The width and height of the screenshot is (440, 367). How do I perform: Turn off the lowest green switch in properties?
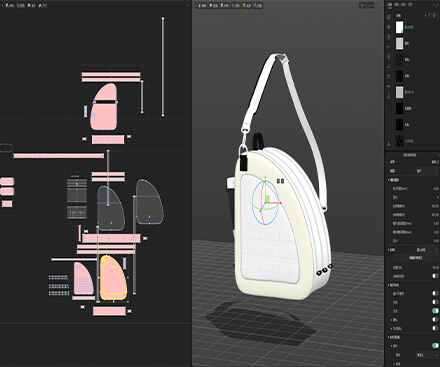click(435, 345)
